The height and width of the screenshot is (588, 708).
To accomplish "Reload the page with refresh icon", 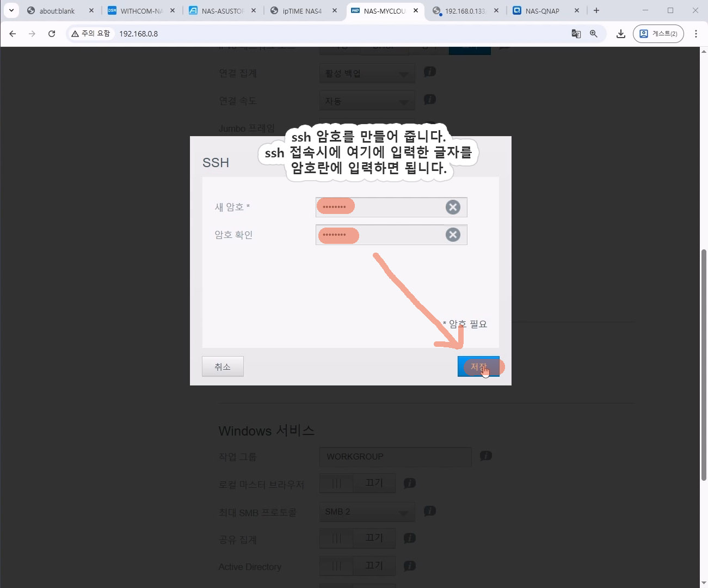I will pyautogui.click(x=52, y=34).
